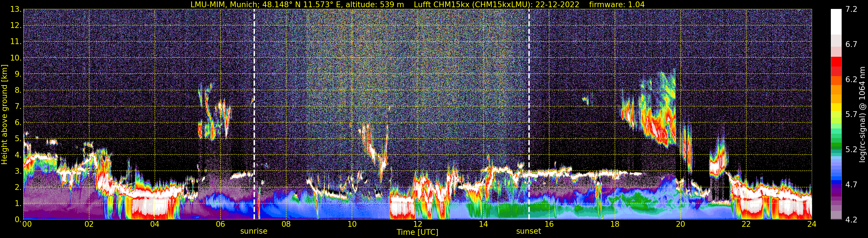Image resolution: width=868 pixels, height=238 pixels.
Task: Click the colorbar tick value 6.2
Action: tap(852, 80)
